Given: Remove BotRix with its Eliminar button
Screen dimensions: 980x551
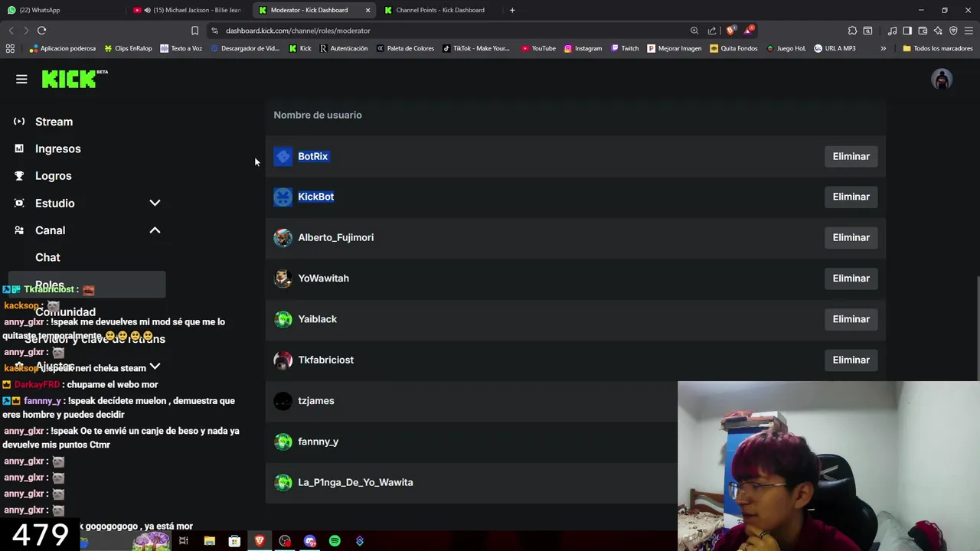Looking at the screenshot, I should pos(851,156).
